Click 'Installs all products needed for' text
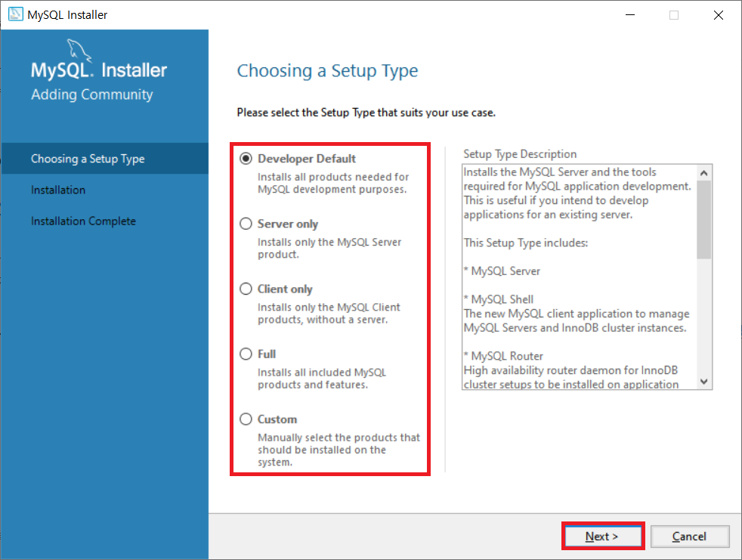The height and width of the screenshot is (560, 742). click(332, 183)
